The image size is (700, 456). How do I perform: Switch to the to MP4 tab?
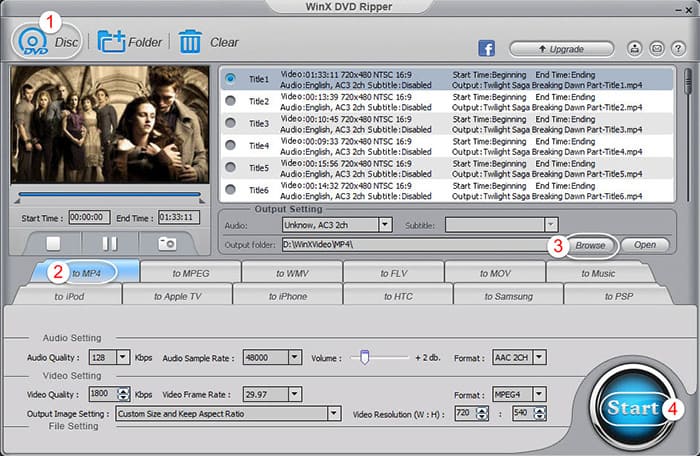click(x=86, y=272)
